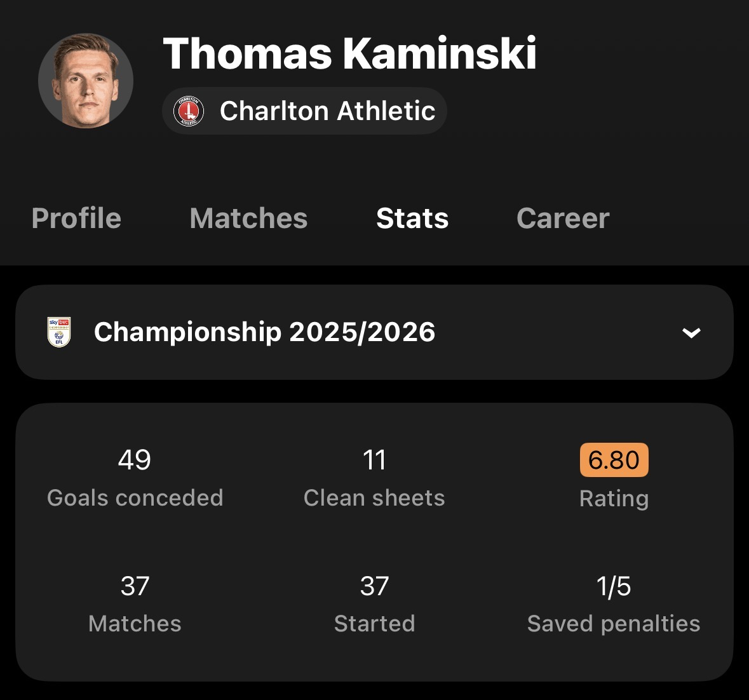Open the Charlton Athletic team page
This screenshot has width=749, height=700.
coord(304,111)
